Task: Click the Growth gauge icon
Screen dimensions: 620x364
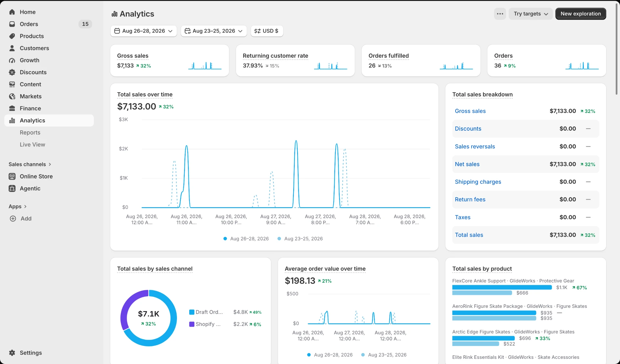Action: pos(12,60)
